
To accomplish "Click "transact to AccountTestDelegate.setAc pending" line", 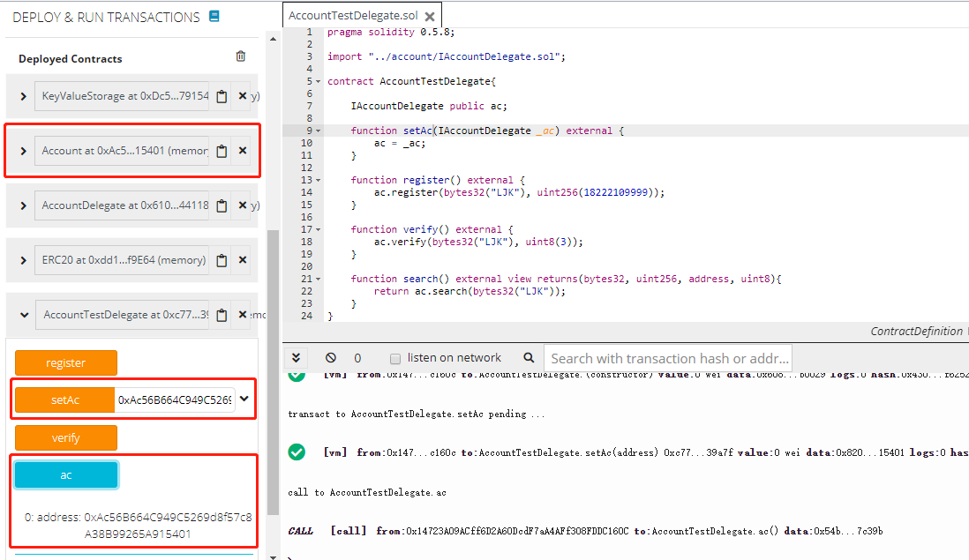I will [x=417, y=414].
